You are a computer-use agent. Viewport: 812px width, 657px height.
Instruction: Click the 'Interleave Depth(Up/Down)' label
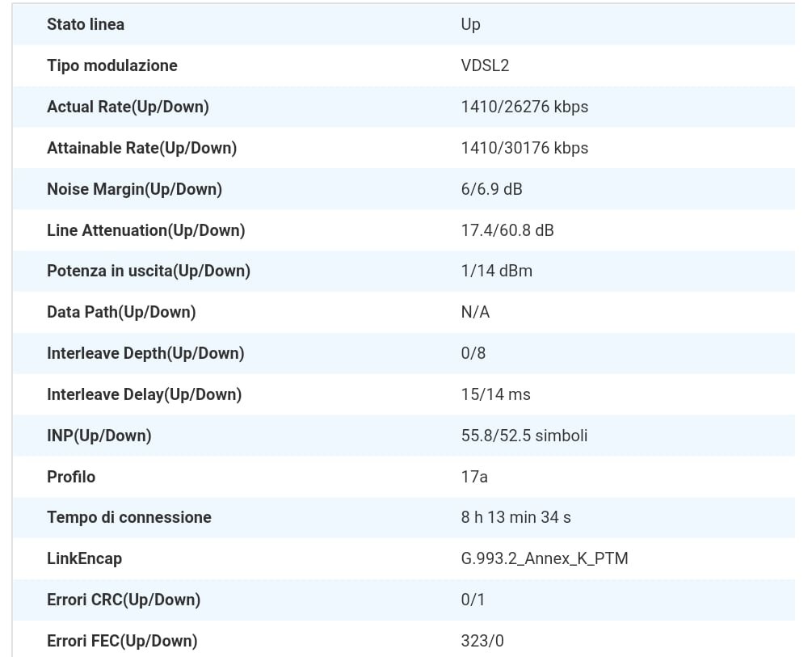[145, 353]
